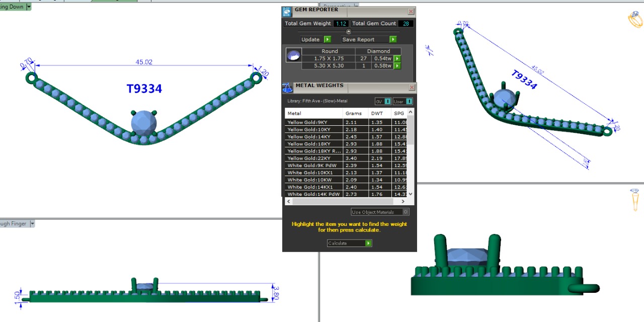644x322 pixels.
Task: Click the ring-on-finger icon in lower viewport
Action: pyautogui.click(x=635, y=199)
